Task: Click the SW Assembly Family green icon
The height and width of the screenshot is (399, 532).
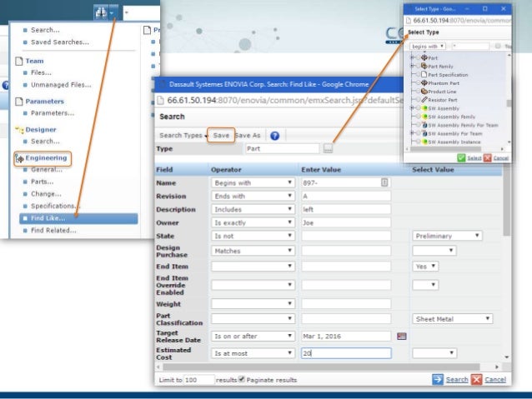Action: 424,117
